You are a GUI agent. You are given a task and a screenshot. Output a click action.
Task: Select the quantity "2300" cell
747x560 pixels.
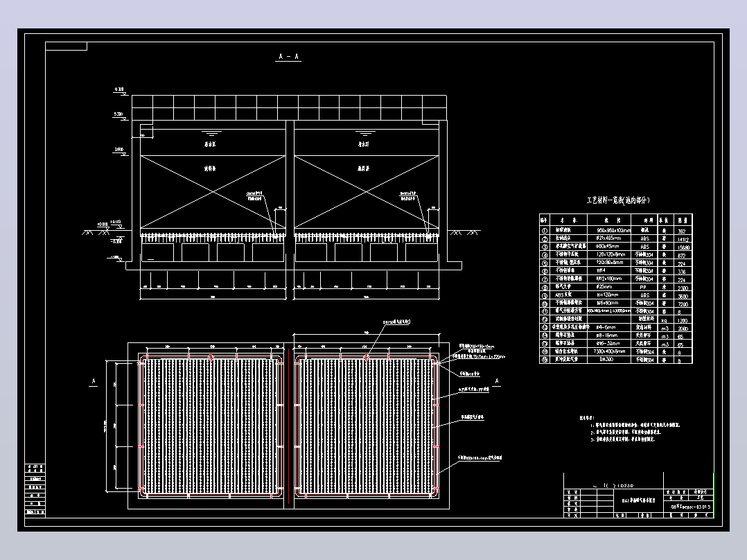pos(682,288)
